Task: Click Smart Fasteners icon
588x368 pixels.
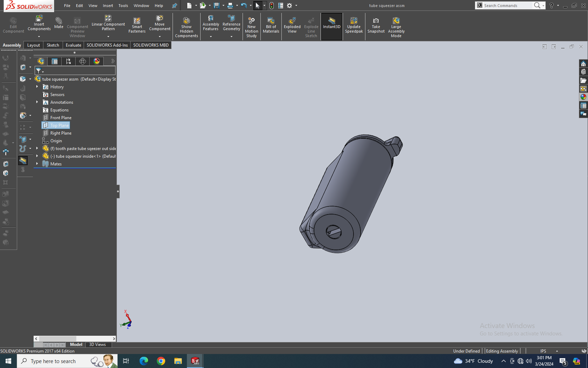Action: coord(137,25)
